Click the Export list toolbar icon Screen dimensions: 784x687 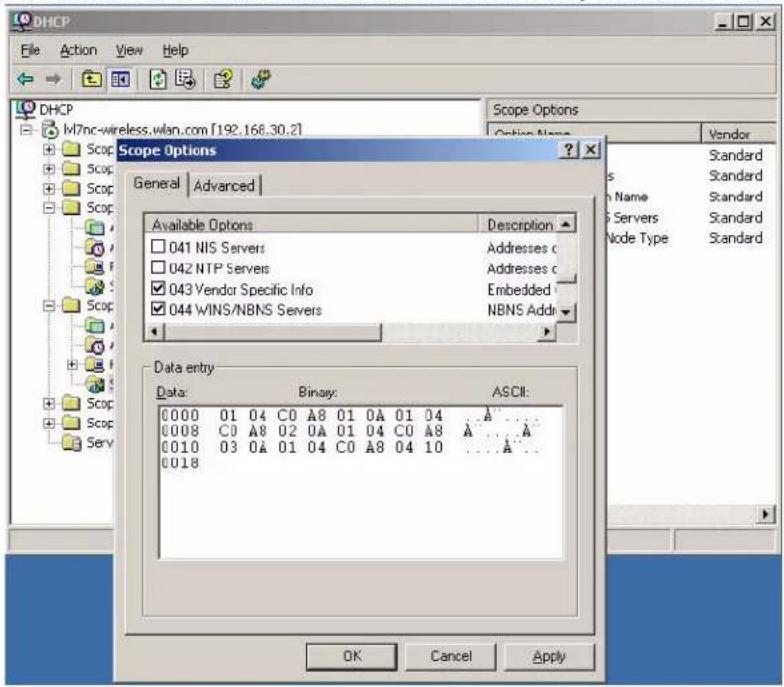click(185, 79)
